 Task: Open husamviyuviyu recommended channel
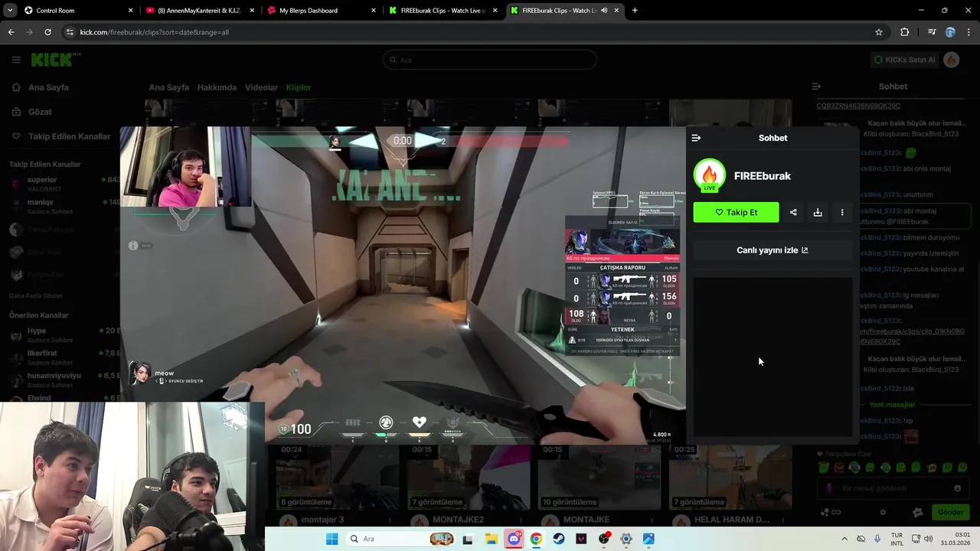[x=64, y=380]
